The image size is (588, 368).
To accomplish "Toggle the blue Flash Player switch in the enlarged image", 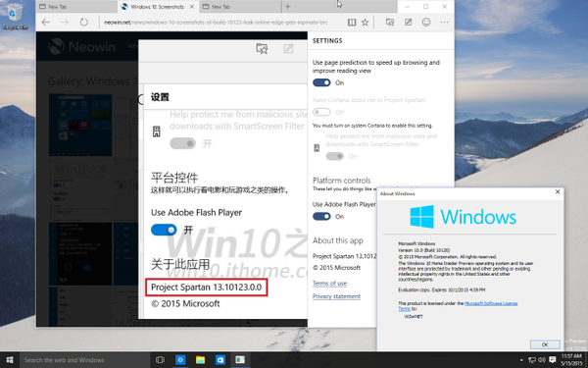I will [x=164, y=230].
